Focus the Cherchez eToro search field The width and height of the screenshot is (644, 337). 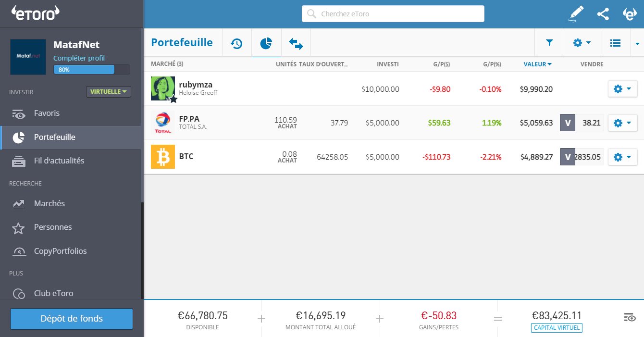pos(393,14)
